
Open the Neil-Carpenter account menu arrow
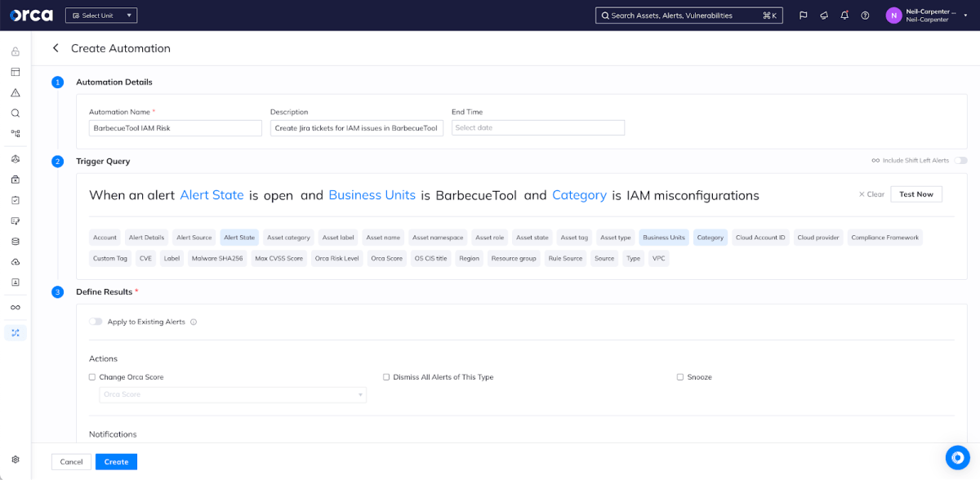click(x=967, y=15)
